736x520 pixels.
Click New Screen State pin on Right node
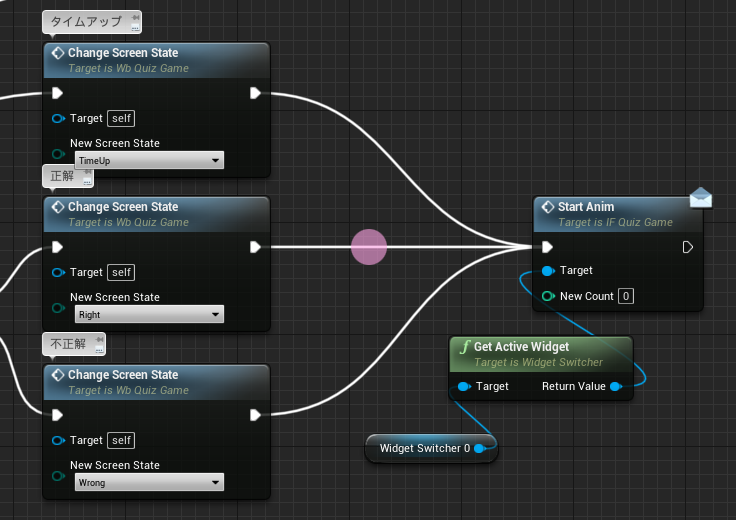(x=58, y=308)
